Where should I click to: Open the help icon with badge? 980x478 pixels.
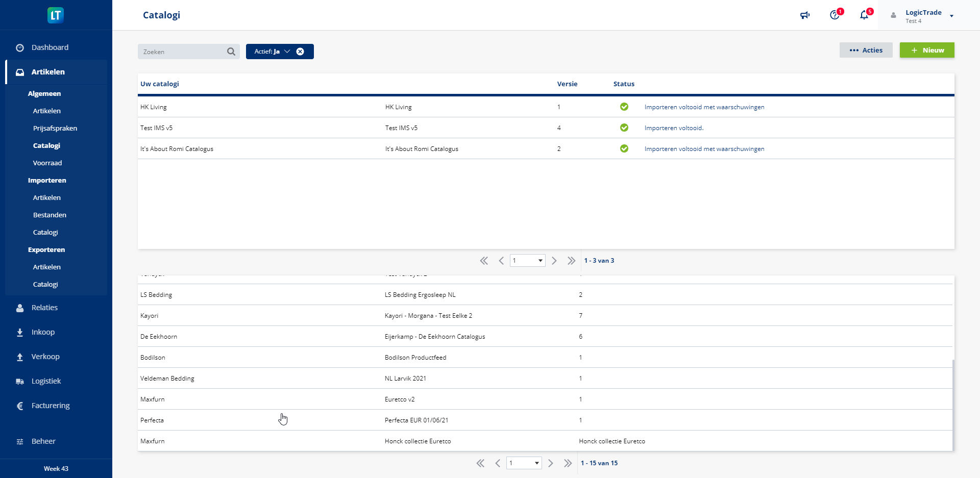pyautogui.click(x=835, y=15)
